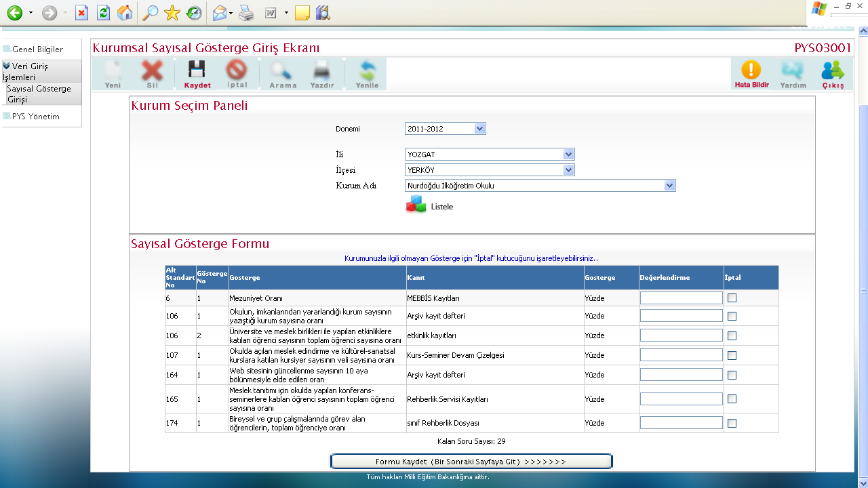
Task: Open the yellow notes icon
Action: click(302, 13)
